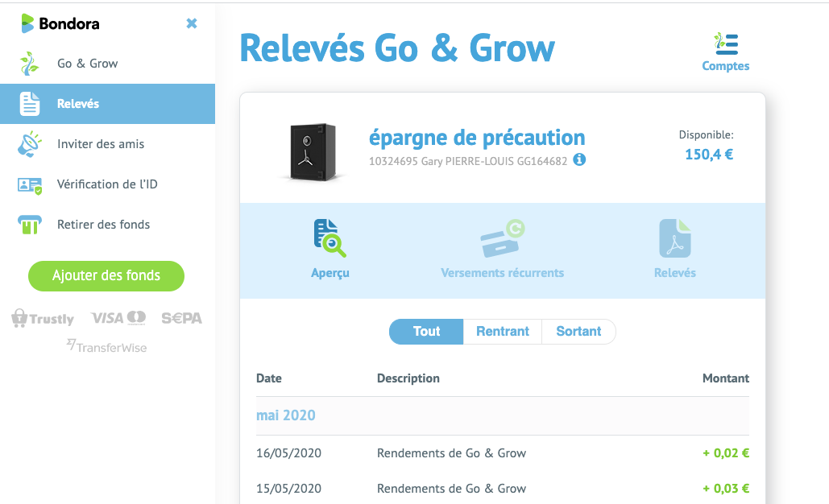The height and width of the screenshot is (504, 829).
Task: Click the info icon beside account number
Action: pos(579,159)
